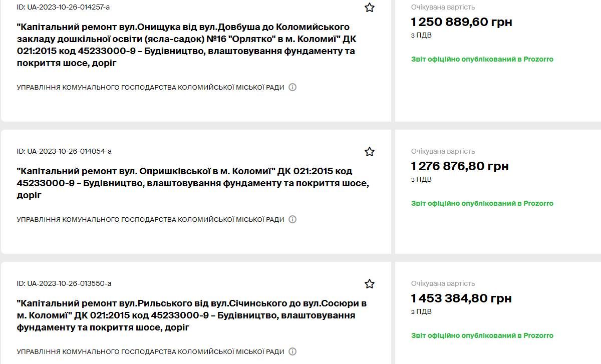Click buyer name УПРАВЛІННЯ КОМУНАЛЬНОГО ГОСПОДАРСТВА on first card
The width and height of the screenshot is (601, 364).
[149, 87]
